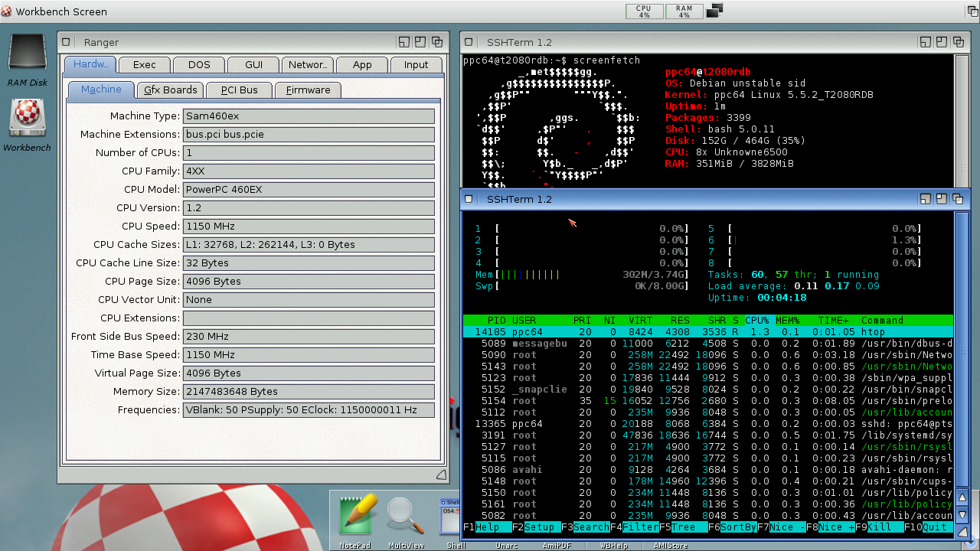This screenshot has width=980, height=551.
Task: Click the boing ball in Workbench Screen title
Action: click(x=7, y=11)
